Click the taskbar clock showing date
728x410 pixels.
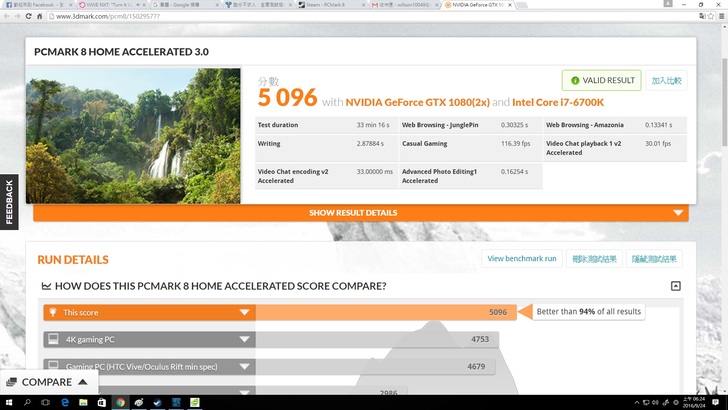(694, 403)
